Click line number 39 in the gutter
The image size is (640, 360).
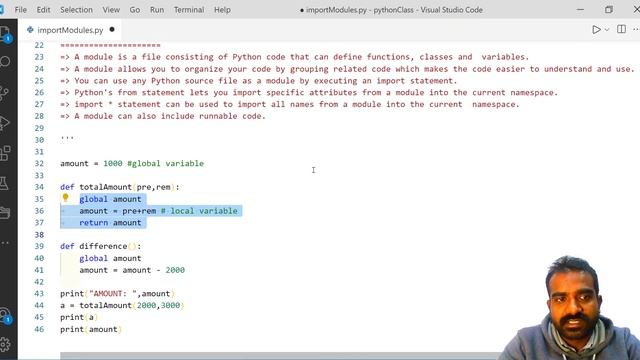(x=39, y=246)
